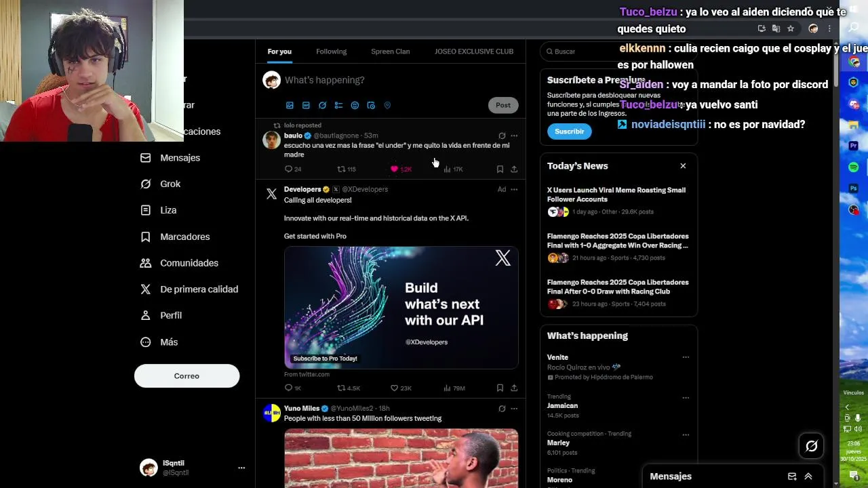Open more options on baulo's tweet
This screenshot has width=868, height=488.
pyautogui.click(x=514, y=136)
